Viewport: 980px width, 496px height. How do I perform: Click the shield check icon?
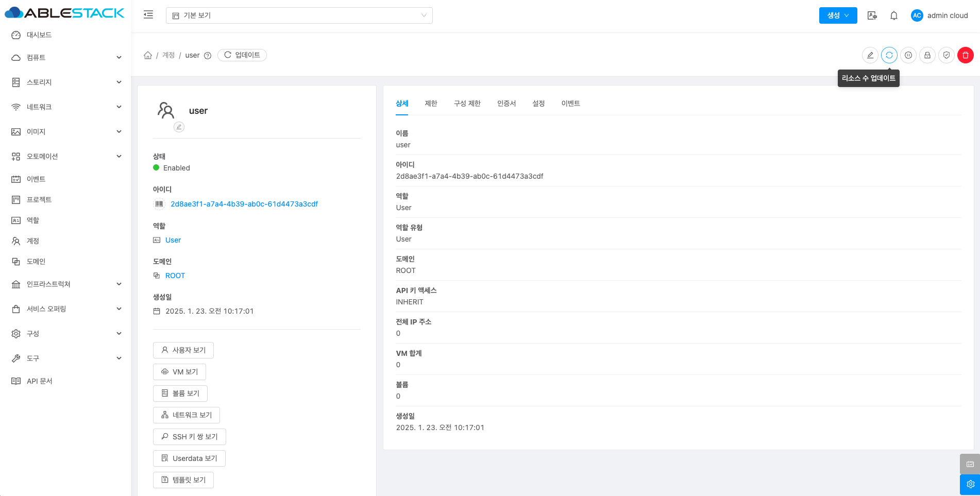[x=947, y=55]
